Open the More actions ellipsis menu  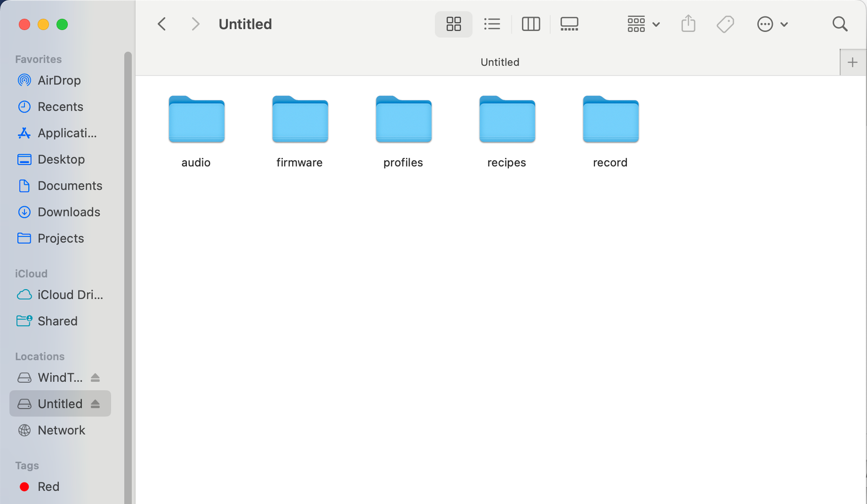[772, 24]
